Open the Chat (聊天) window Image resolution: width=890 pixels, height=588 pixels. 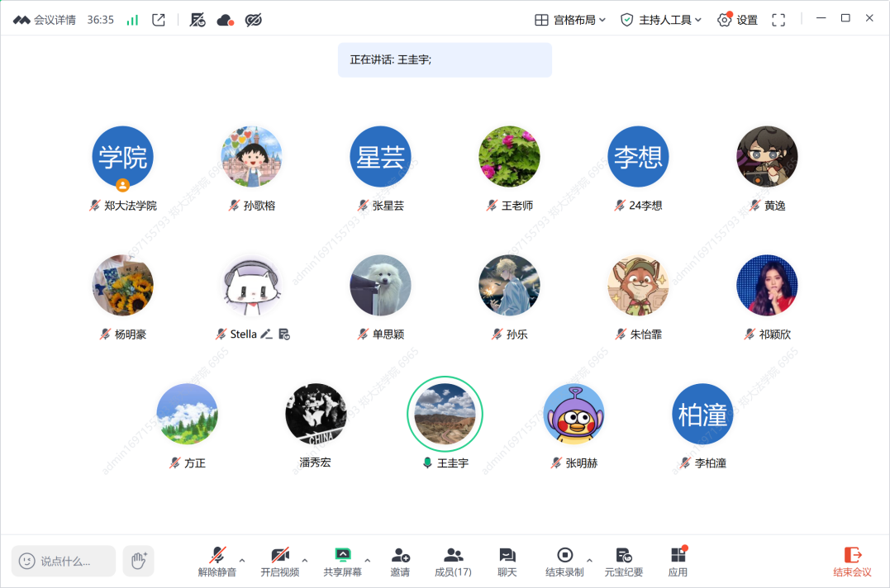507,562
